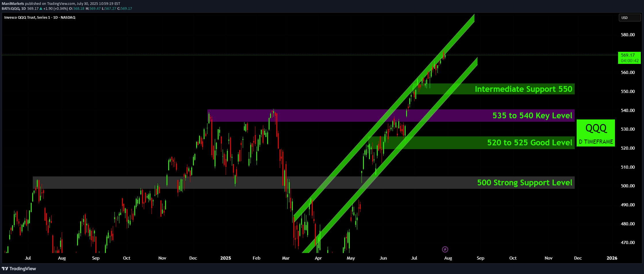Click the 520.00 price axis label

point(628,148)
